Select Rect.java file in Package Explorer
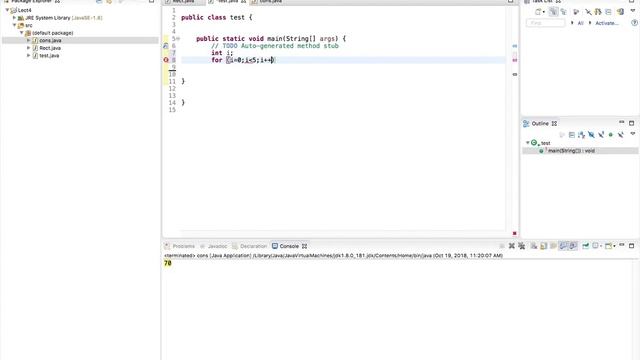 [50, 48]
